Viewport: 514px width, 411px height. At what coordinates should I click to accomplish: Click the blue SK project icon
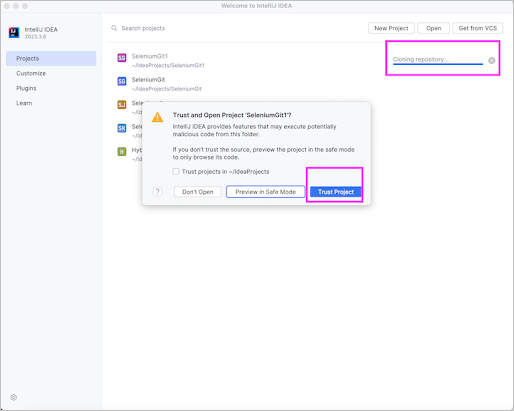coord(122,128)
